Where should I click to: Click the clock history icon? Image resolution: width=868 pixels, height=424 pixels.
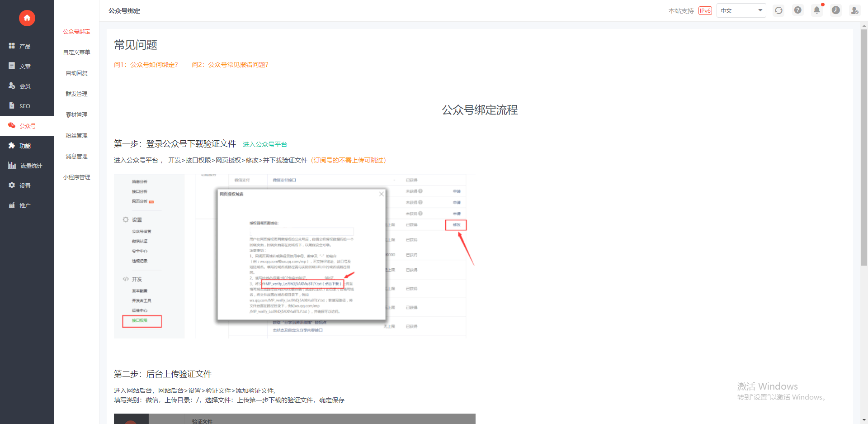pyautogui.click(x=836, y=10)
